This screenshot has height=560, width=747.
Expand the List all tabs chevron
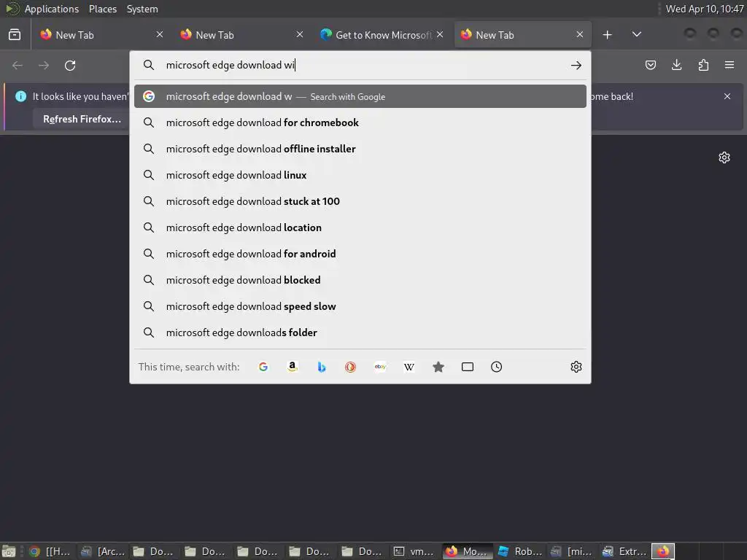click(636, 35)
